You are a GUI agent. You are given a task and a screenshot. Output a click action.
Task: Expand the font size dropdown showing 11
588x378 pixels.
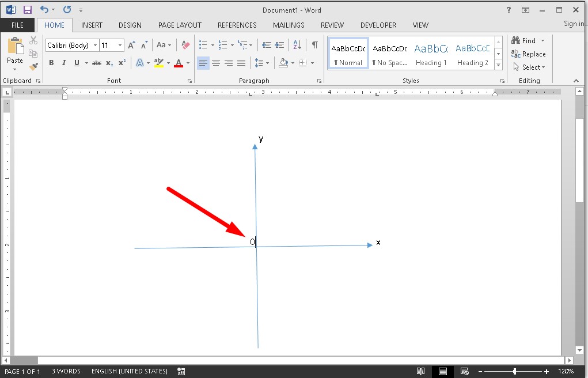tap(120, 46)
